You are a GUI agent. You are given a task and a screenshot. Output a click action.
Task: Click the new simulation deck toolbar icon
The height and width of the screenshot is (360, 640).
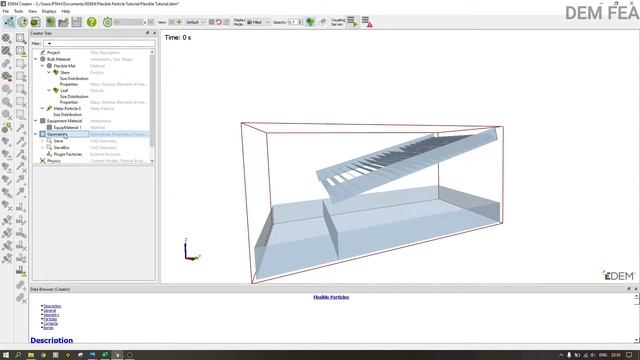51,22
